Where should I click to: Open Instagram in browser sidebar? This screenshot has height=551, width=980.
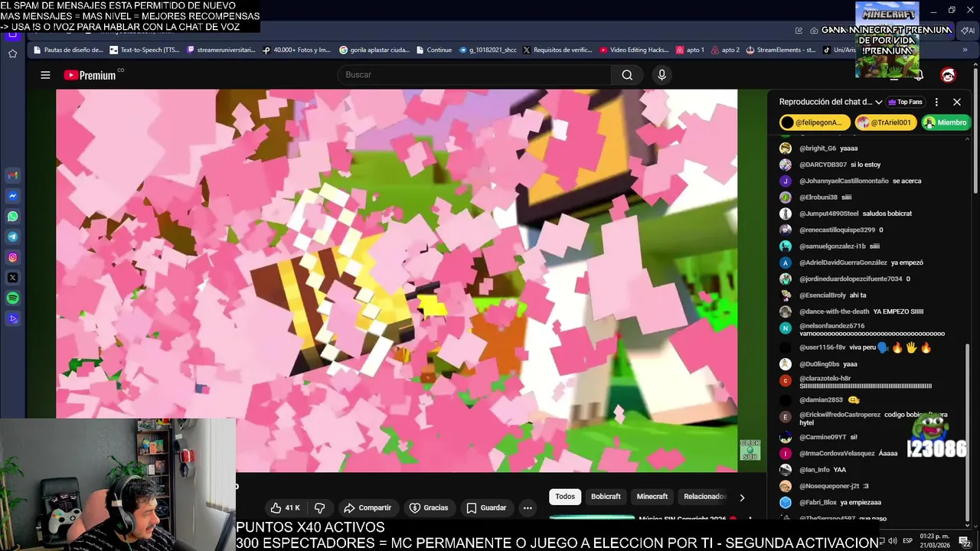coord(12,258)
